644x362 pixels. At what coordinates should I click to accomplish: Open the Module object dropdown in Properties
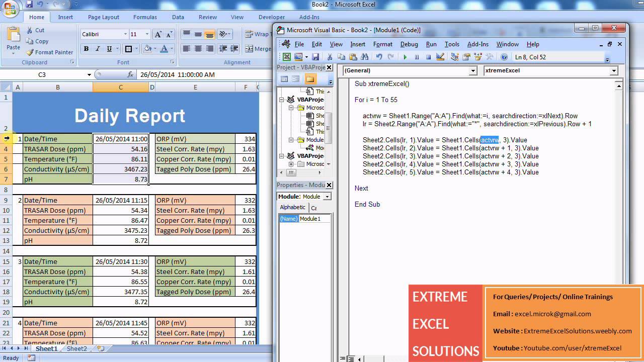point(328,197)
